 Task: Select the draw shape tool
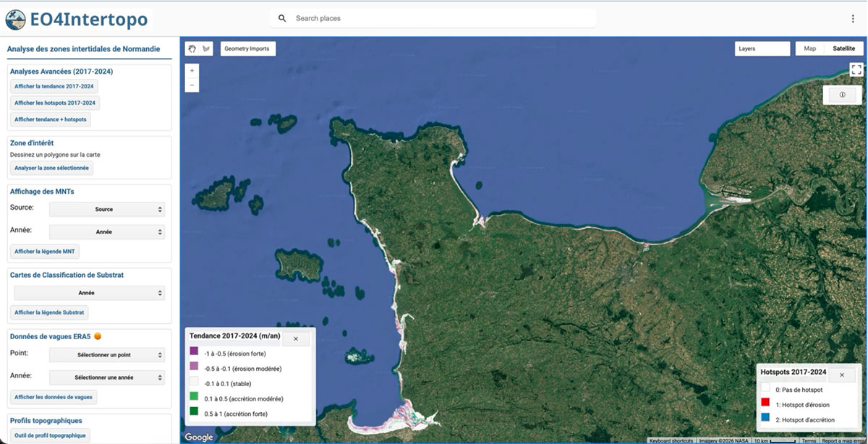click(x=207, y=48)
